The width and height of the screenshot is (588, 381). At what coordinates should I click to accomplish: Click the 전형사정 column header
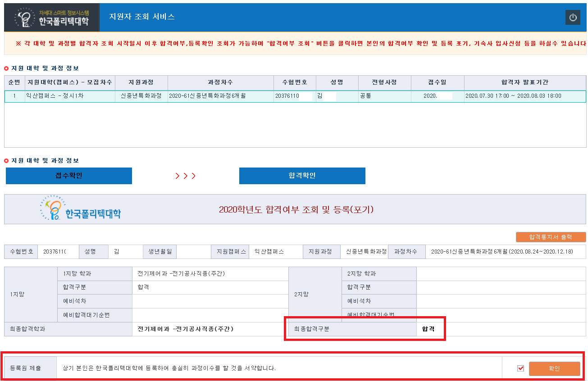click(x=385, y=82)
